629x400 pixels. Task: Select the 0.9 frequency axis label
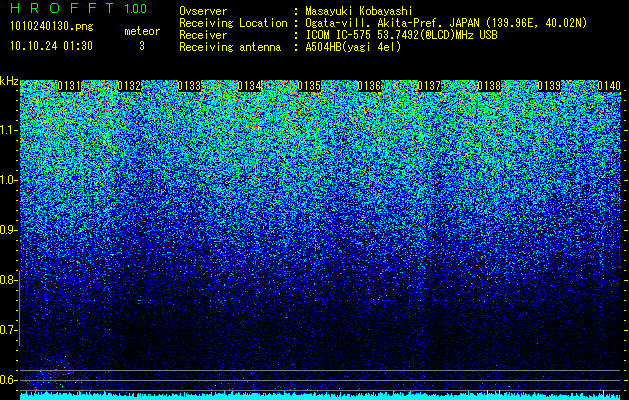tap(8, 230)
